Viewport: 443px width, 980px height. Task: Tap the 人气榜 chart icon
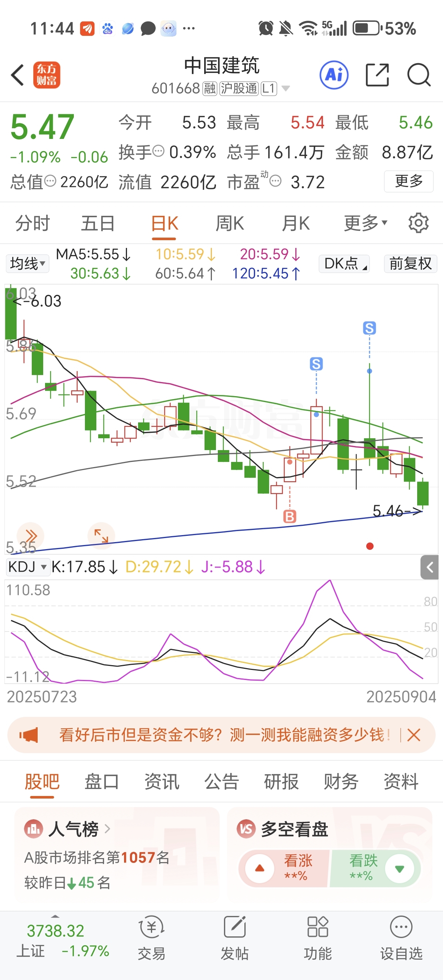tap(34, 828)
